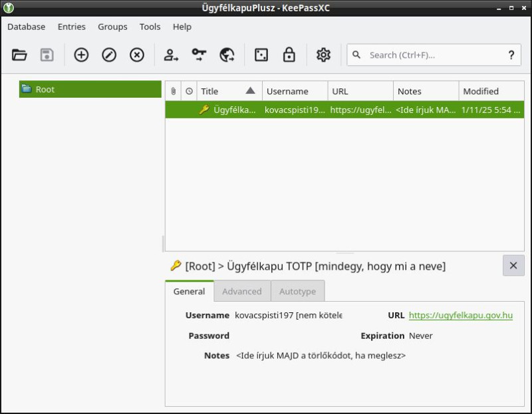
Task: Click the <Ide írjuk MA... notes cell
Action: coord(426,110)
